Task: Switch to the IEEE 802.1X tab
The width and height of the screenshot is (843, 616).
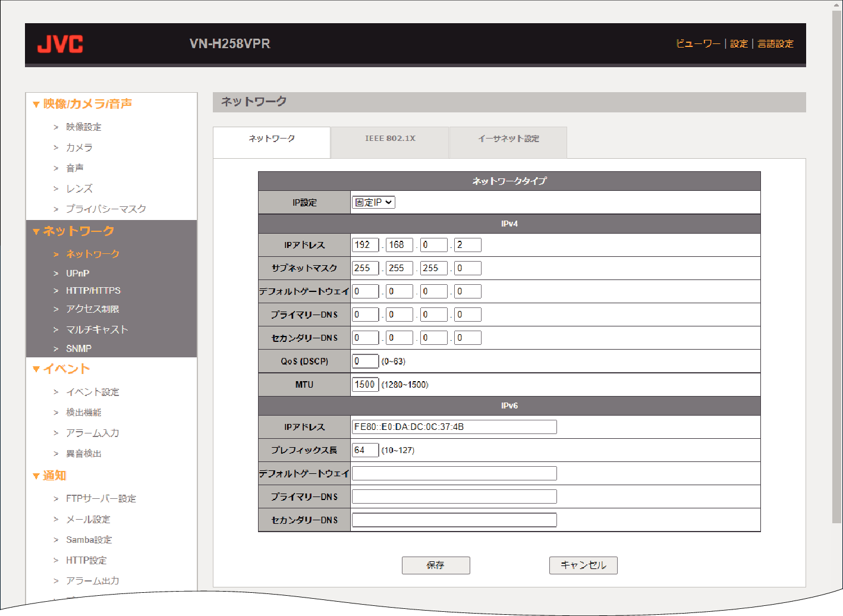Action: pos(390,139)
